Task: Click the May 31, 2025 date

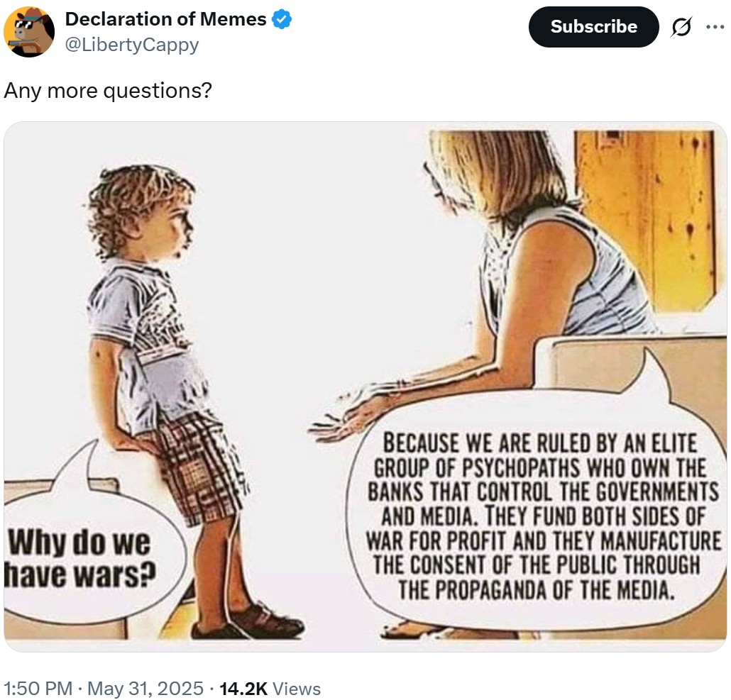Action: (x=145, y=689)
